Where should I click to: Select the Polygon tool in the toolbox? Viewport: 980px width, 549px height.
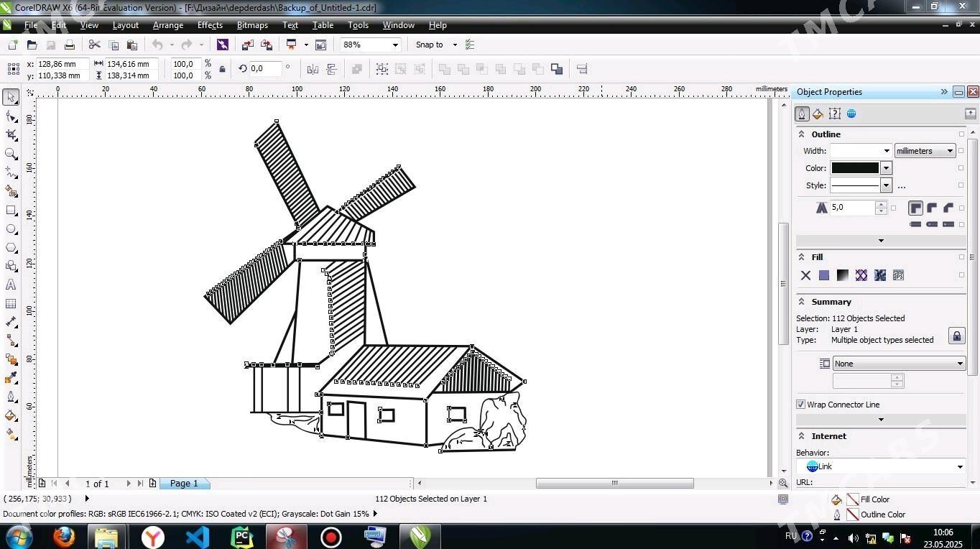point(11,248)
